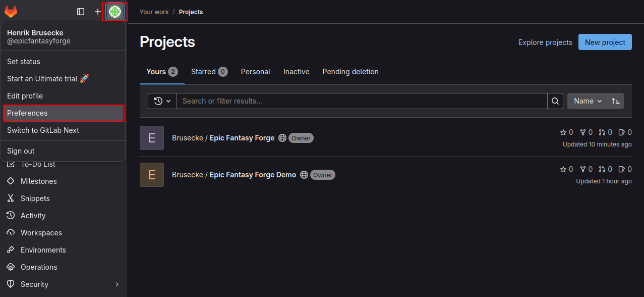
Task: Open issues count on the Demo project row
Action: pyautogui.click(x=625, y=169)
